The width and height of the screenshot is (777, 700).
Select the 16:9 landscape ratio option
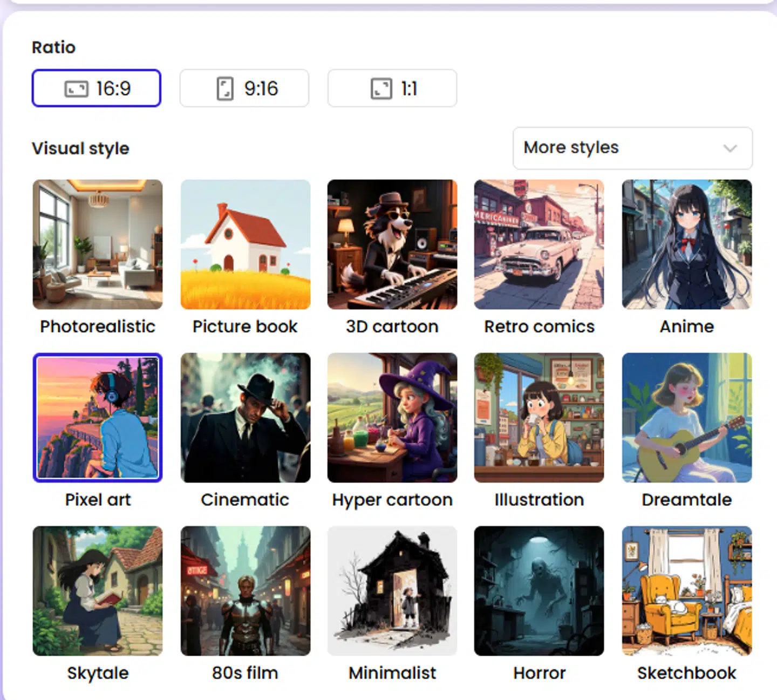pos(97,88)
